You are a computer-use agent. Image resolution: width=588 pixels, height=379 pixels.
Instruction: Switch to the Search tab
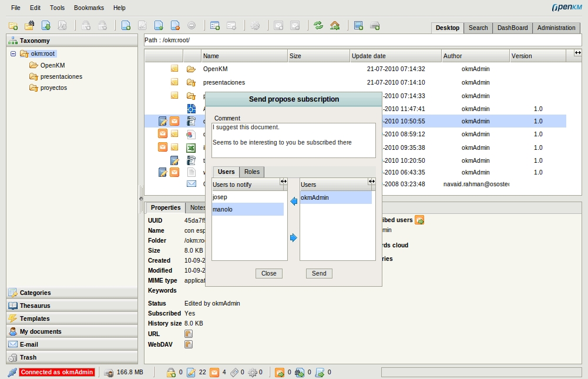click(x=478, y=28)
